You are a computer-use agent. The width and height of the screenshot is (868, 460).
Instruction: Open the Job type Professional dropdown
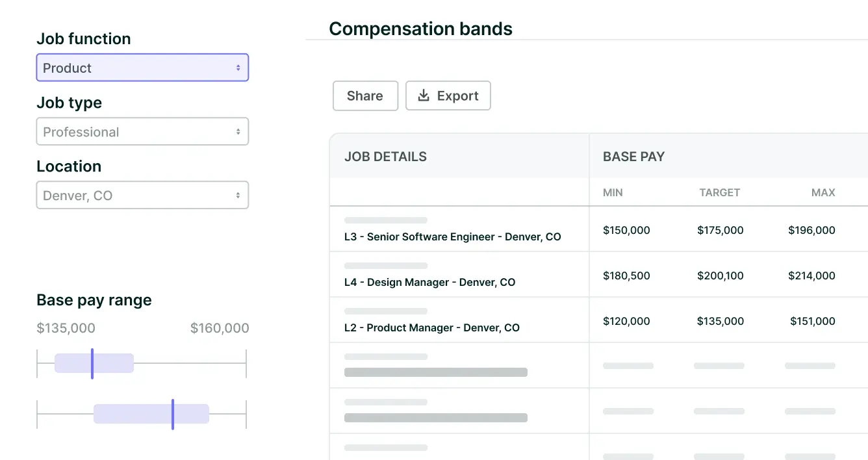pos(142,132)
